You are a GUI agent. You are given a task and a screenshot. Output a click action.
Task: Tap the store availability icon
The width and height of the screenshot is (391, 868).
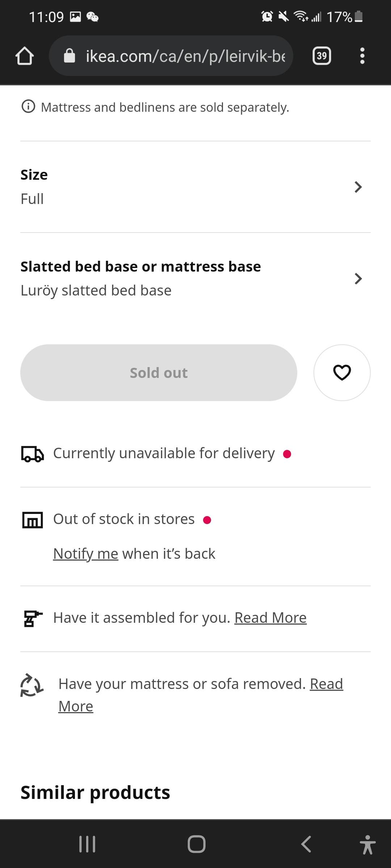click(x=32, y=520)
